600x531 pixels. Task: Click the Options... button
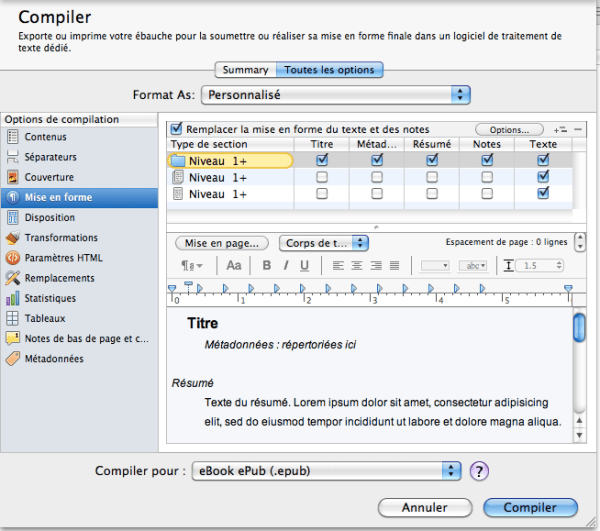click(509, 130)
